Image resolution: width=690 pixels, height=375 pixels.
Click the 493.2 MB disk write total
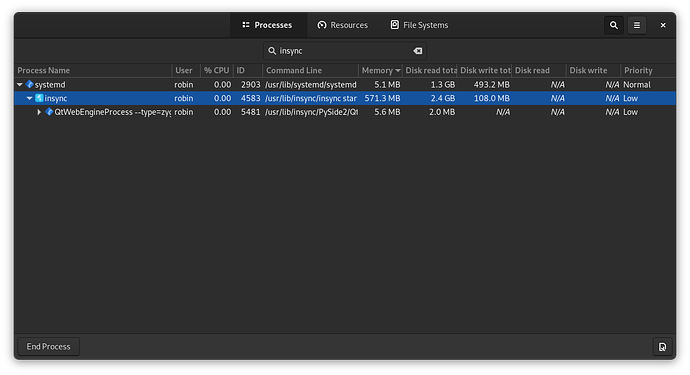coord(492,85)
